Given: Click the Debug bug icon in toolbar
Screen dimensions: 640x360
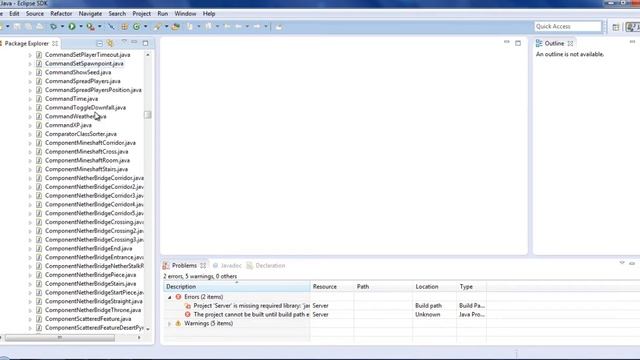Looking at the screenshot, I should [x=53, y=27].
